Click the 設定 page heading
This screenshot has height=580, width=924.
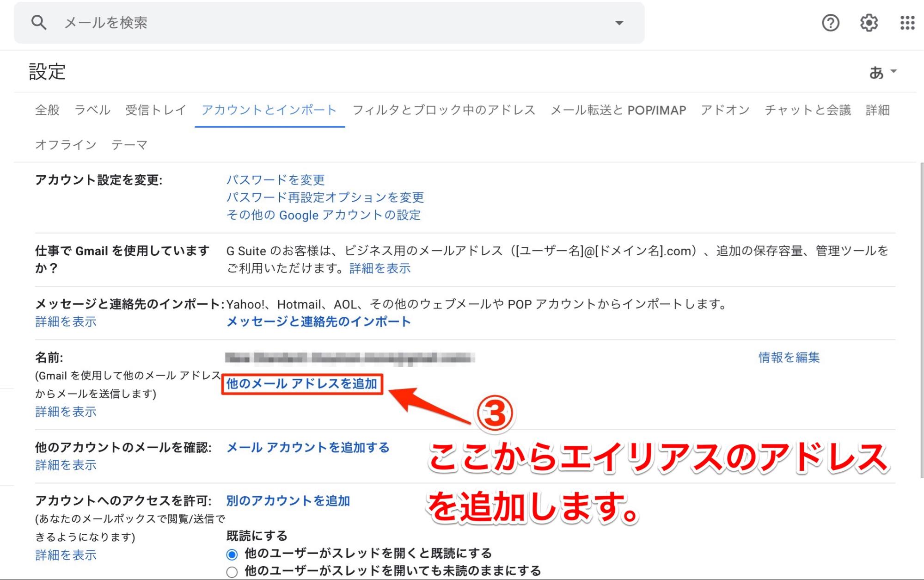(x=47, y=72)
